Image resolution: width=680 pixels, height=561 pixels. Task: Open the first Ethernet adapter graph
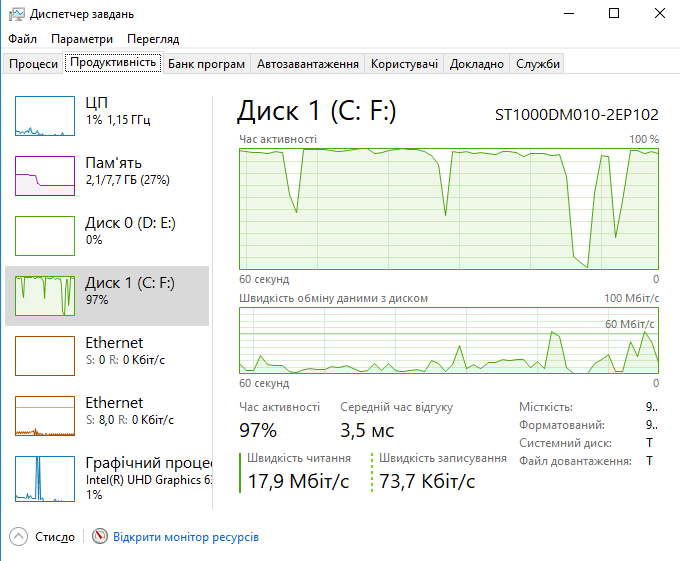(45, 356)
